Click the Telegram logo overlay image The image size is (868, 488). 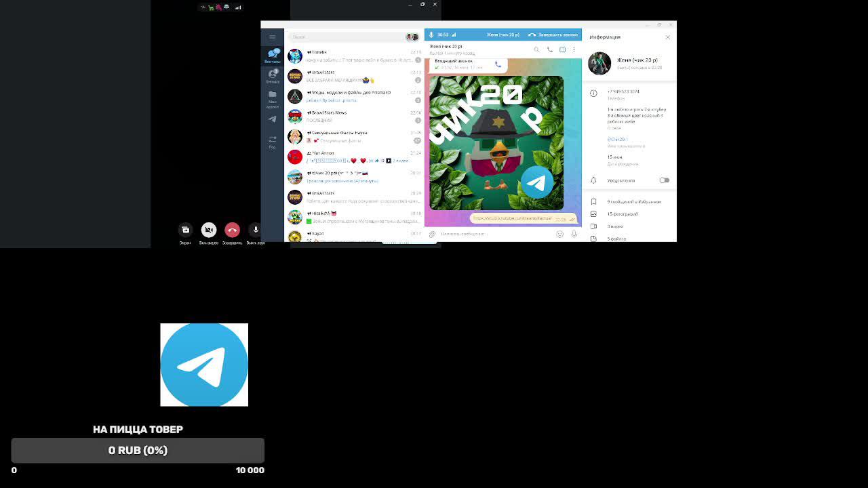pyautogui.click(x=204, y=365)
